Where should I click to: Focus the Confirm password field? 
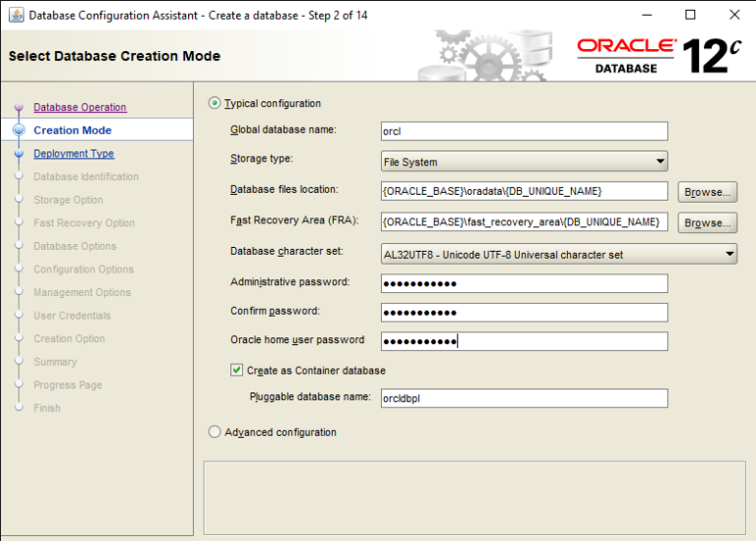[x=524, y=312]
